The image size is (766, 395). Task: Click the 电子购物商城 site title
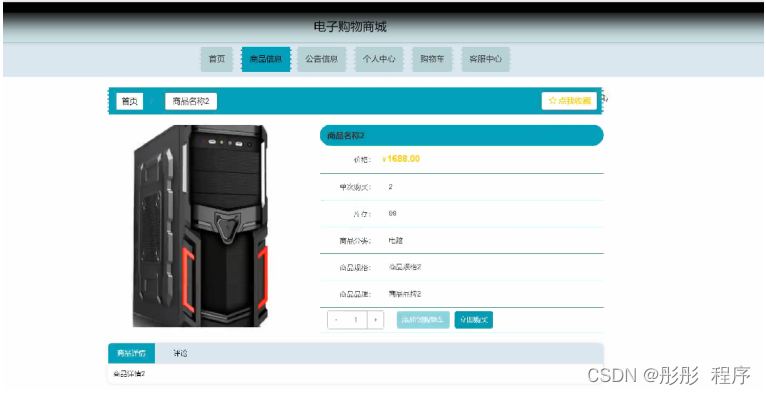350,27
